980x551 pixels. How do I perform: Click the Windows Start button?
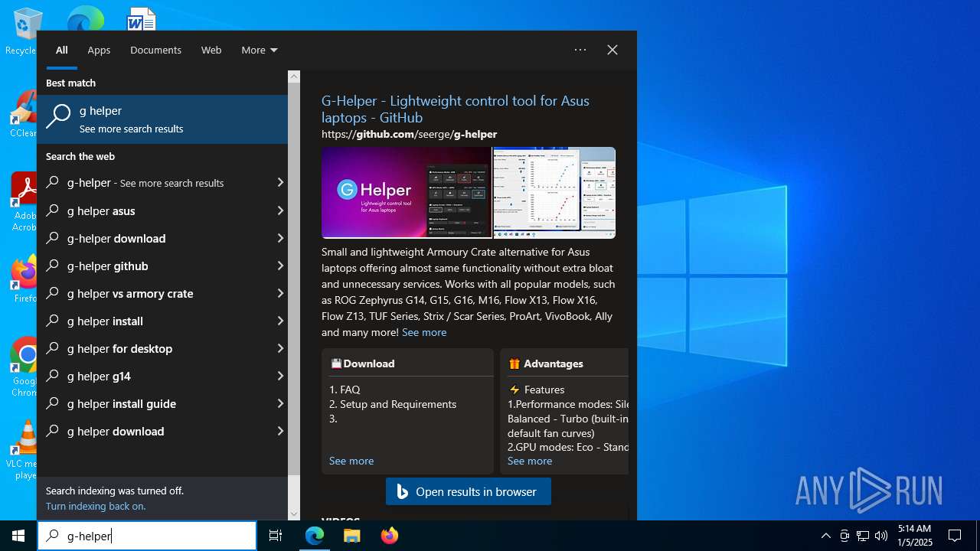[x=18, y=536]
